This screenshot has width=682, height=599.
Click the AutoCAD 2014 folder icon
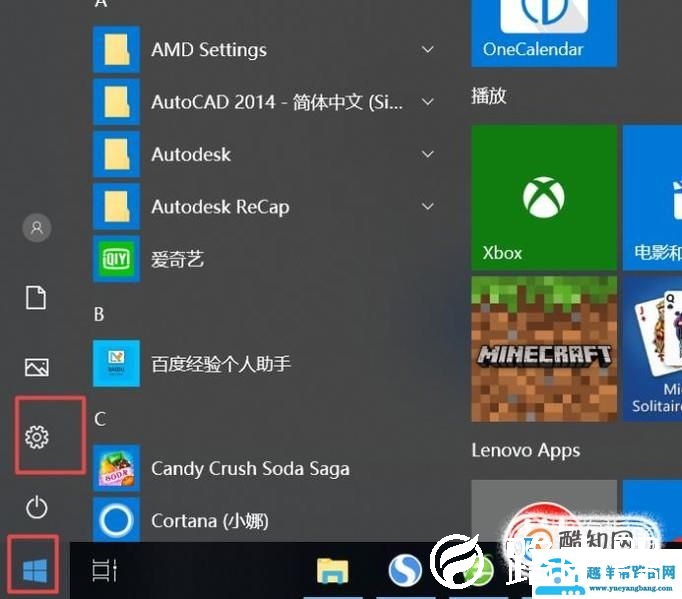pos(116,102)
